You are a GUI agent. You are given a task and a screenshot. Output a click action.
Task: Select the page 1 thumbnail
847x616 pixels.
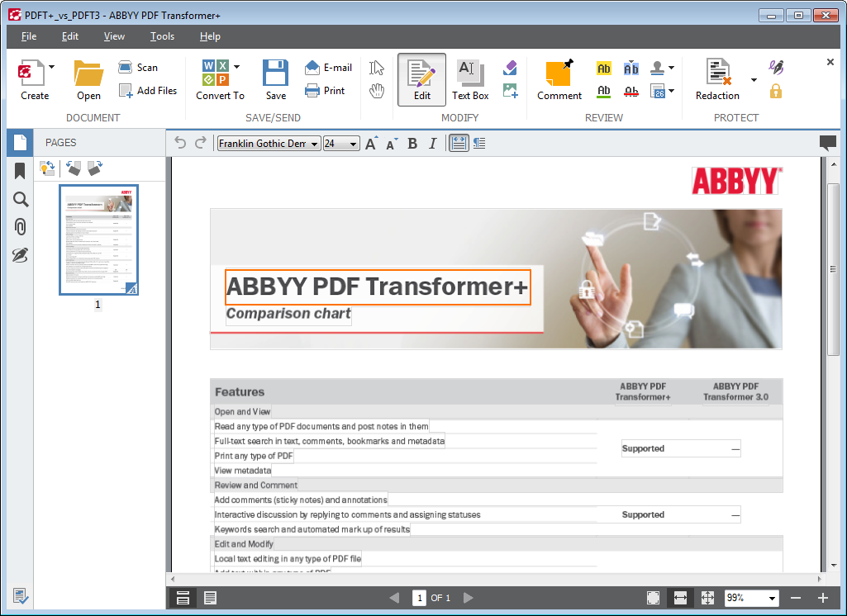pyautogui.click(x=98, y=239)
